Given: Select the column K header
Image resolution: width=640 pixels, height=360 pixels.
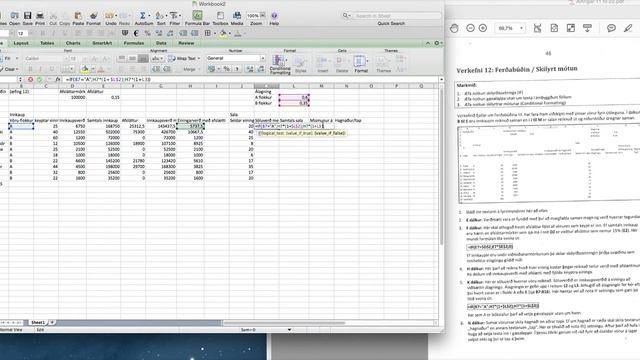Looking at the screenshot, I should [x=267, y=86].
